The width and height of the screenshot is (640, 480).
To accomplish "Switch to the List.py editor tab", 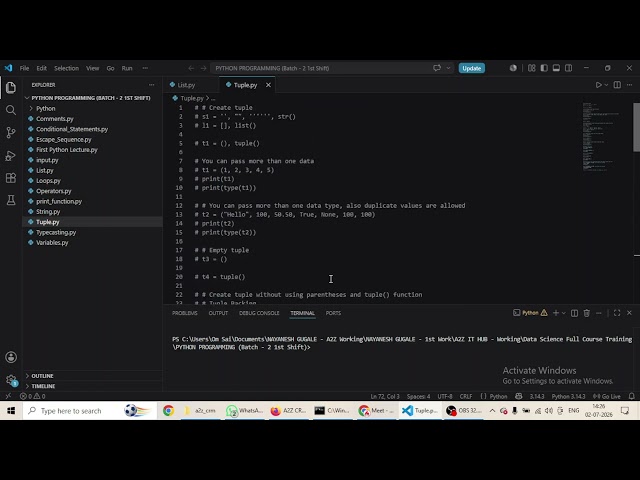I will click(x=187, y=85).
